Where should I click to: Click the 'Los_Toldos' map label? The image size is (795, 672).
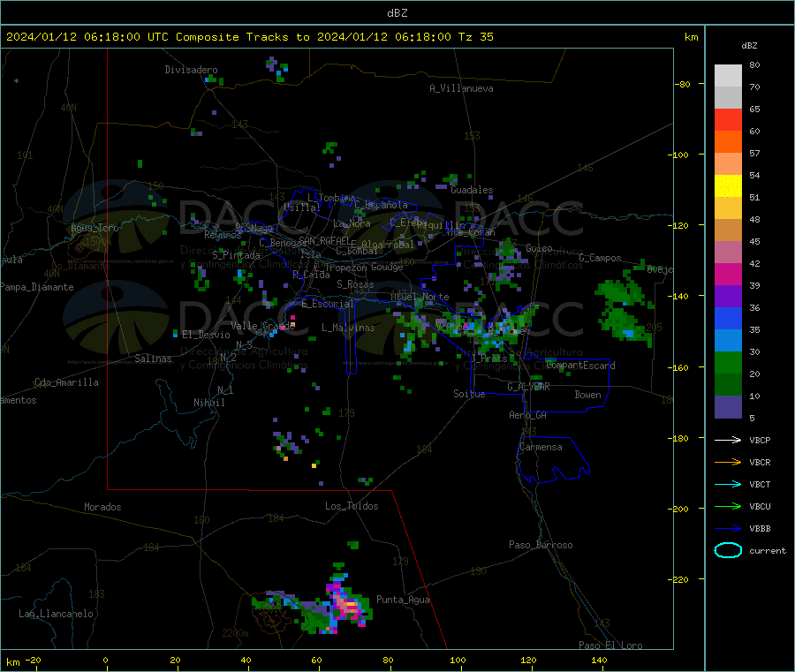[x=352, y=506]
